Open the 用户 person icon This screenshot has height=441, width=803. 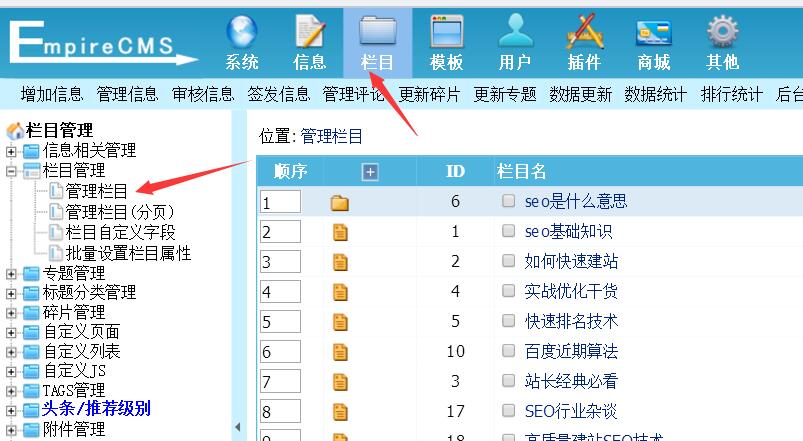516,31
